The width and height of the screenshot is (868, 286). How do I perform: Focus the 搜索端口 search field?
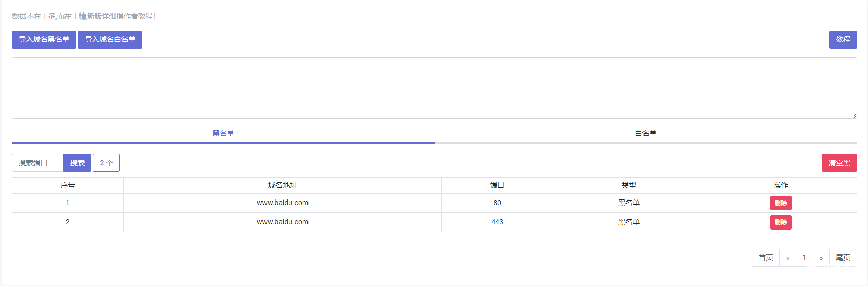38,163
